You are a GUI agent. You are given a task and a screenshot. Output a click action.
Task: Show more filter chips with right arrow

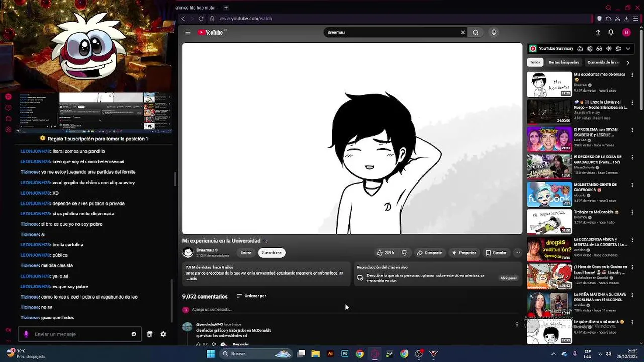627,63
